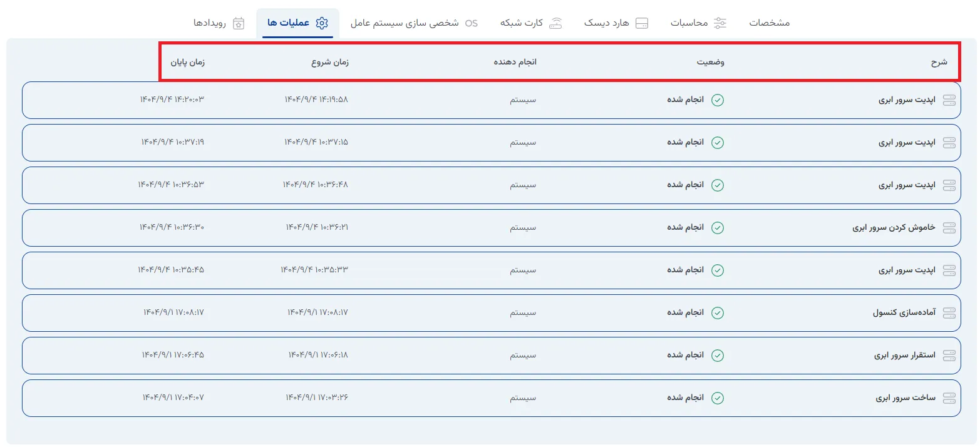Screen dimensions: 980x447
Task: Click the شرح column header
Action: (x=939, y=62)
